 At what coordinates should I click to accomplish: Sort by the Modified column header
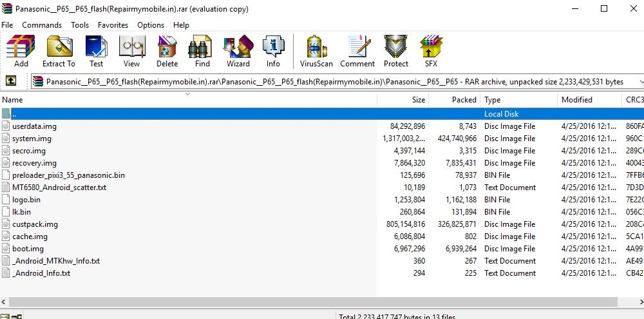576,100
